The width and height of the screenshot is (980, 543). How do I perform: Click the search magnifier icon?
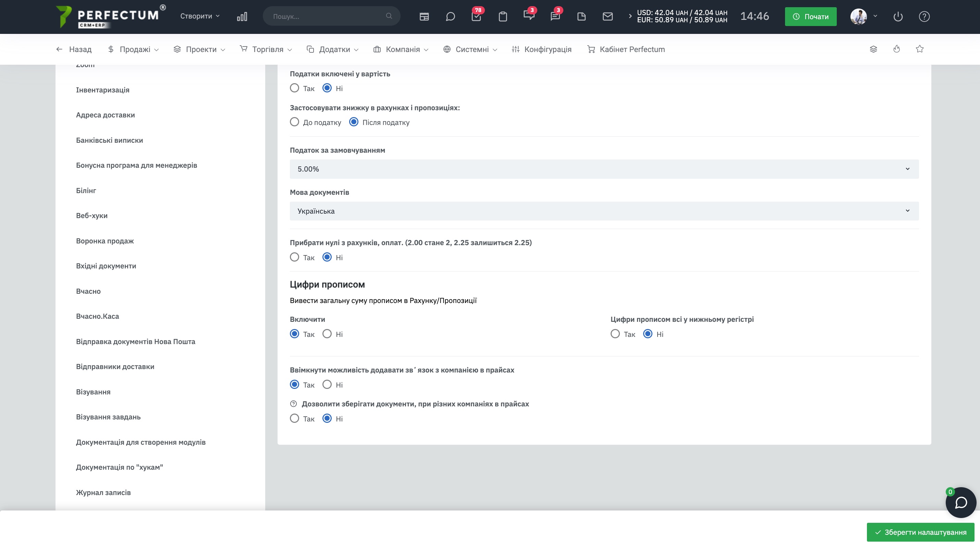pos(389,16)
